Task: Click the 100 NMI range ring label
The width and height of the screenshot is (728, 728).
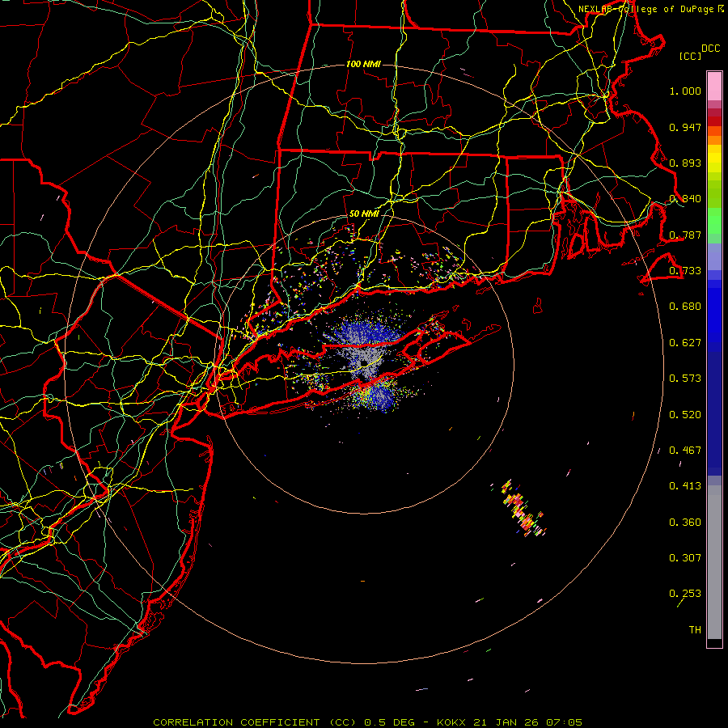Action: [363, 64]
